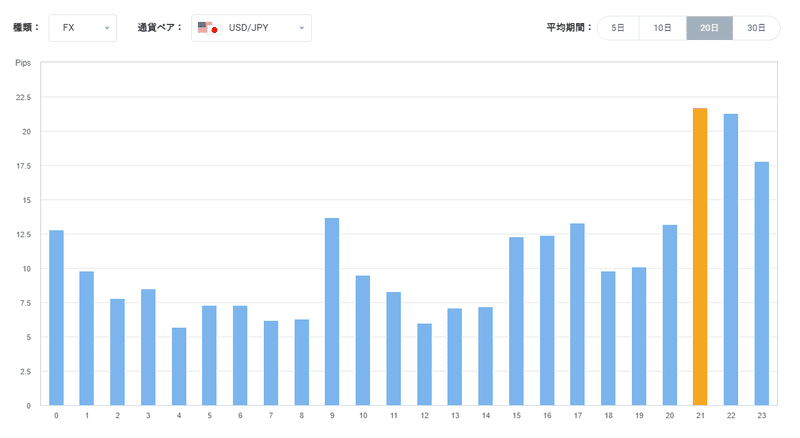Select the 5日 averaging period
The image size is (800, 438).
tap(618, 28)
